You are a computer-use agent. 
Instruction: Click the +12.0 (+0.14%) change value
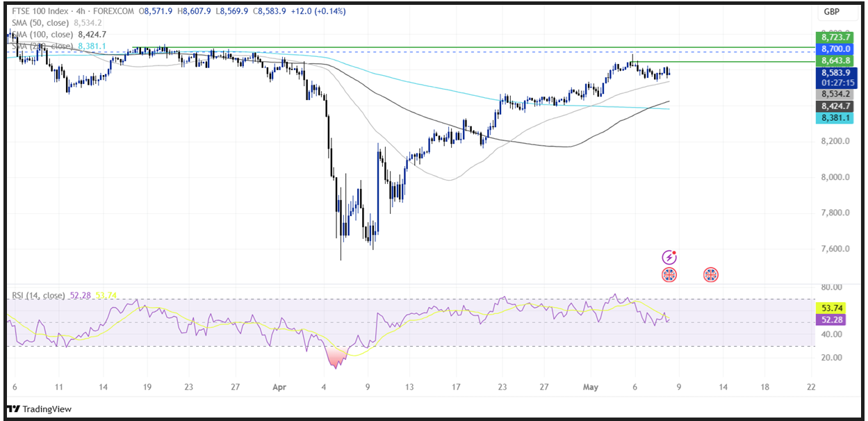pos(318,12)
